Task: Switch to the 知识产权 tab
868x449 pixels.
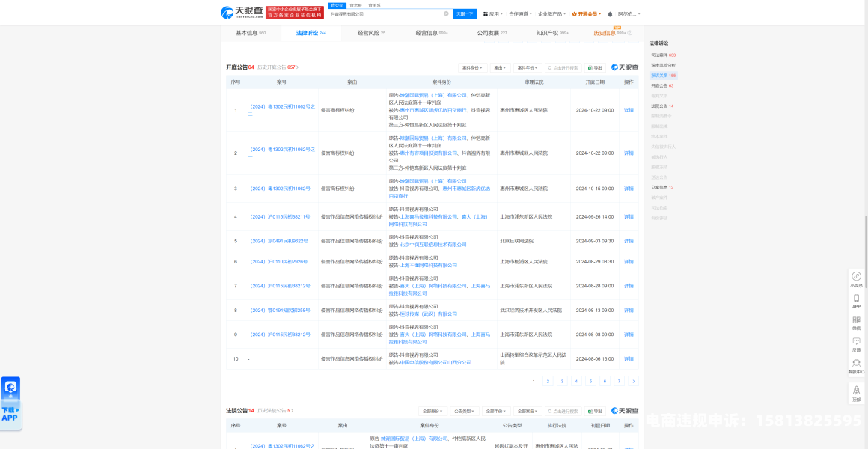Action: click(552, 33)
